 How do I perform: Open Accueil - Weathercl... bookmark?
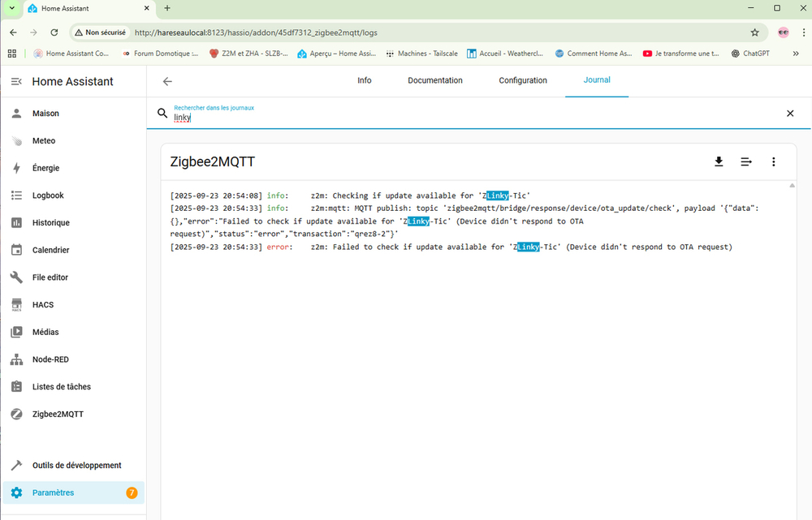click(505, 54)
